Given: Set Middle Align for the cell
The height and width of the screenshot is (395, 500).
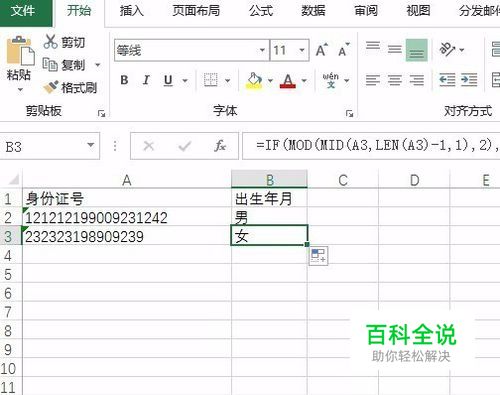Looking at the screenshot, I should tap(395, 50).
